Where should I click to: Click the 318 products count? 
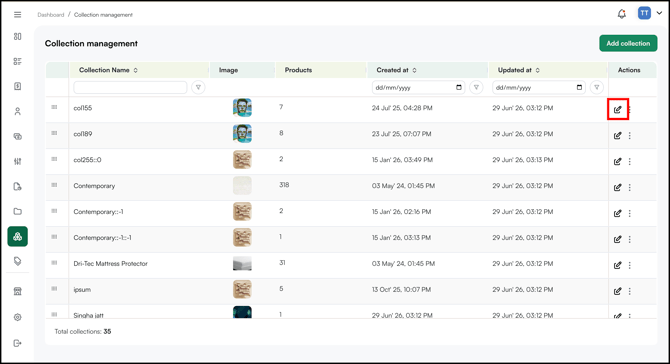point(284,185)
